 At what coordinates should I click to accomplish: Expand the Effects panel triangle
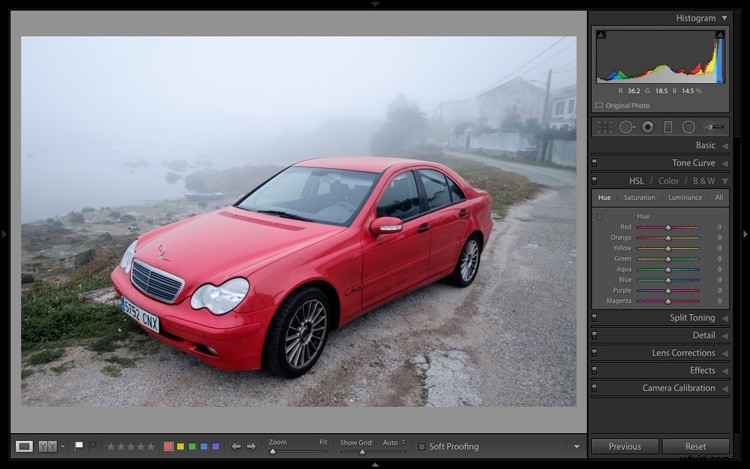click(725, 371)
